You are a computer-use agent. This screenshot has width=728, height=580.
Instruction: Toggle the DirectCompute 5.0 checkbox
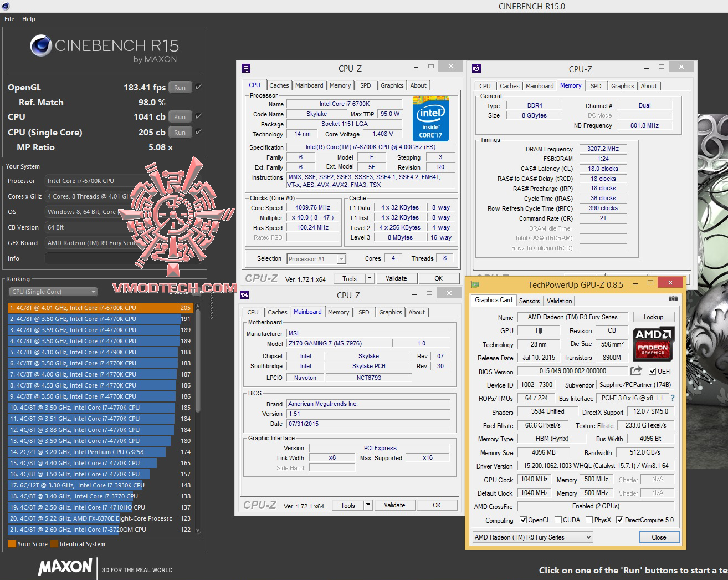coord(620,520)
